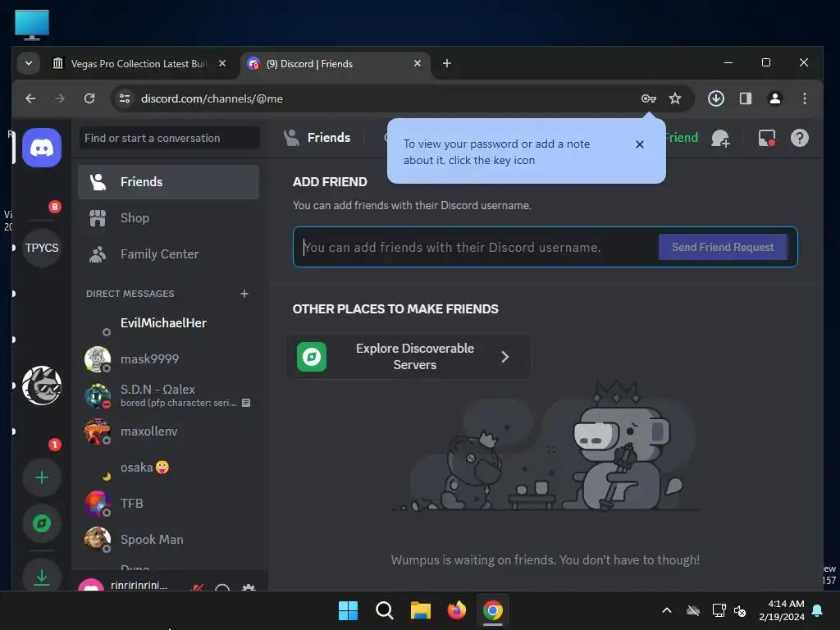840x630 pixels.
Task: Open DM with TFB
Action: 168,504
